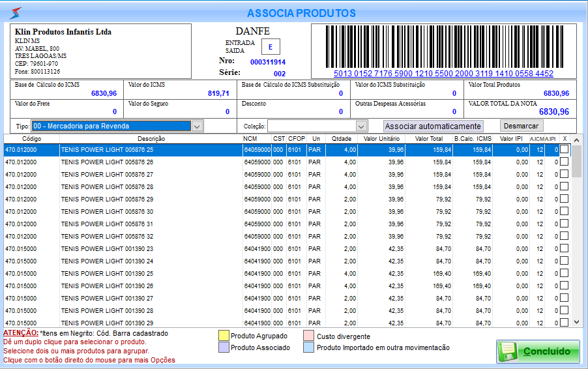Tick checkbox for TENIS POWER LIGHT 001390 27

point(564,298)
